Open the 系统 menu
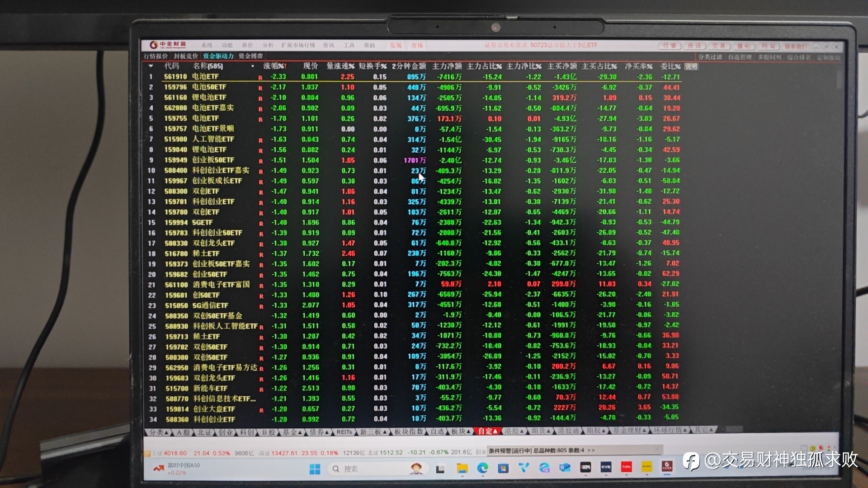The width and height of the screenshot is (868, 488). click(207, 45)
